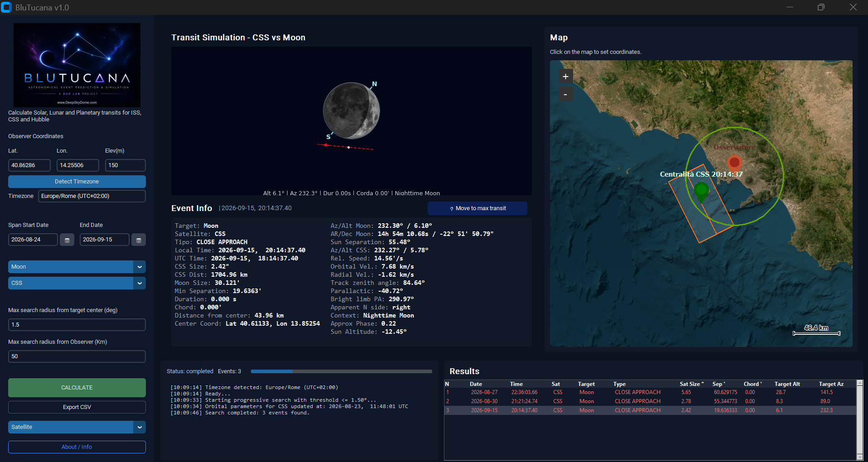Click the Chord column header
Screen dimensions: 868x462
point(752,384)
